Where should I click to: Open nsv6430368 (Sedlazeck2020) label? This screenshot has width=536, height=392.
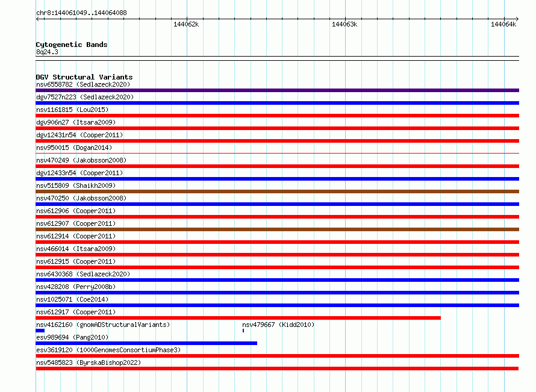[x=83, y=274]
